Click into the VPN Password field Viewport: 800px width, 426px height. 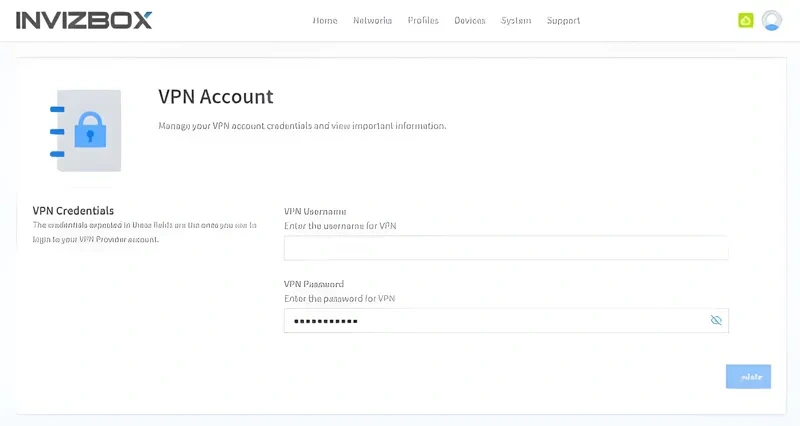pyautogui.click(x=495, y=320)
